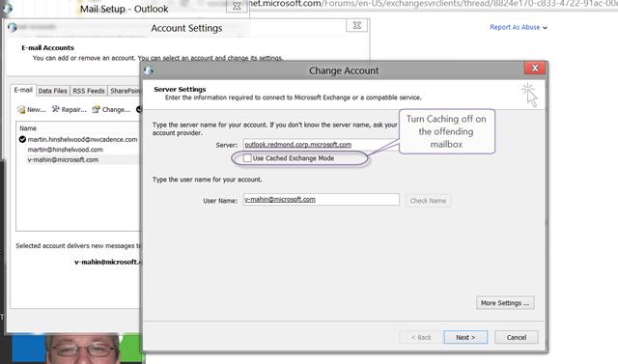Close the Change Account dialog
The image size is (618, 364).
535,69
